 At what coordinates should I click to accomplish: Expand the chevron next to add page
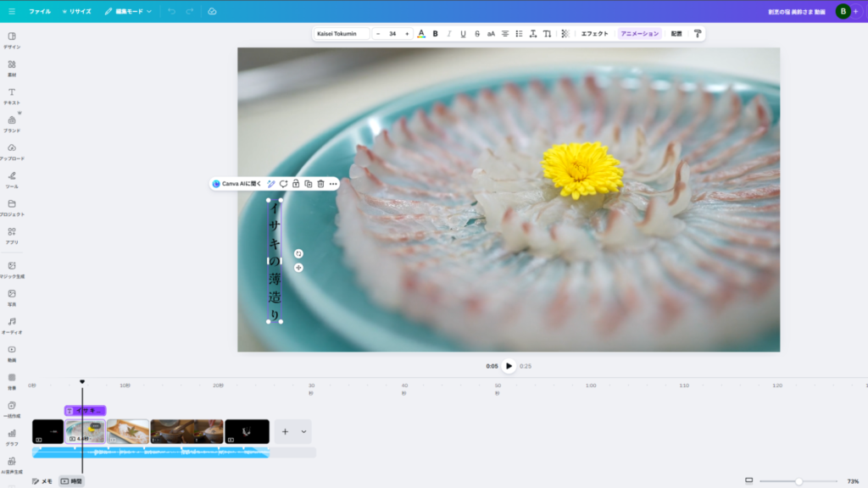point(303,431)
